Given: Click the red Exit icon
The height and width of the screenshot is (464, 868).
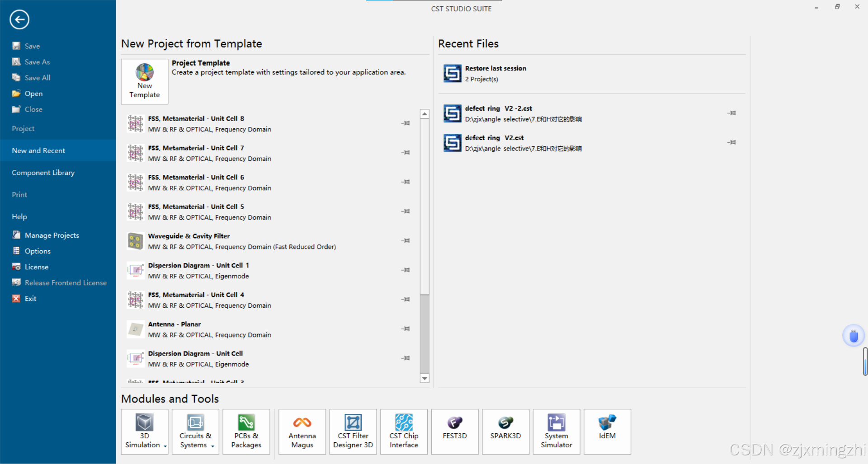Looking at the screenshot, I should [16, 298].
